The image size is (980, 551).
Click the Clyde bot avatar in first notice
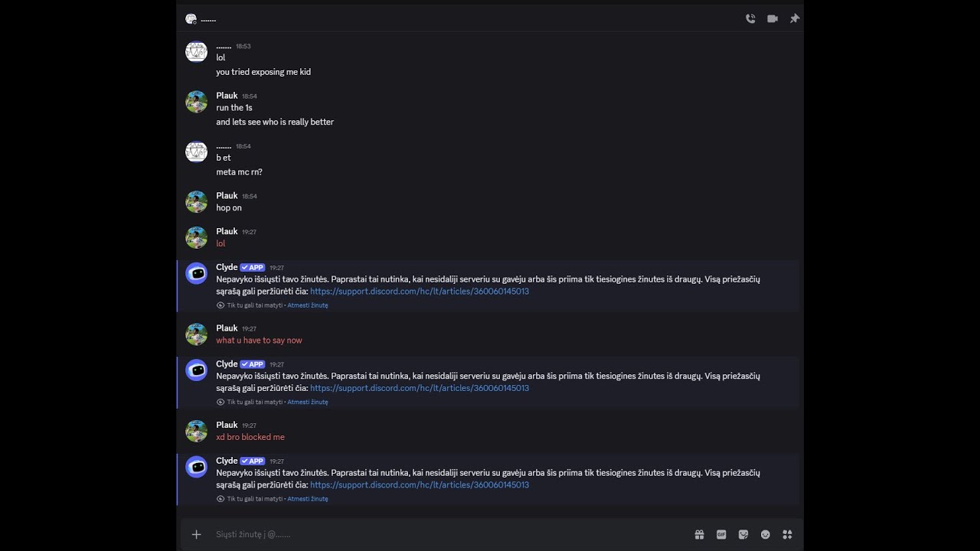pos(197,273)
